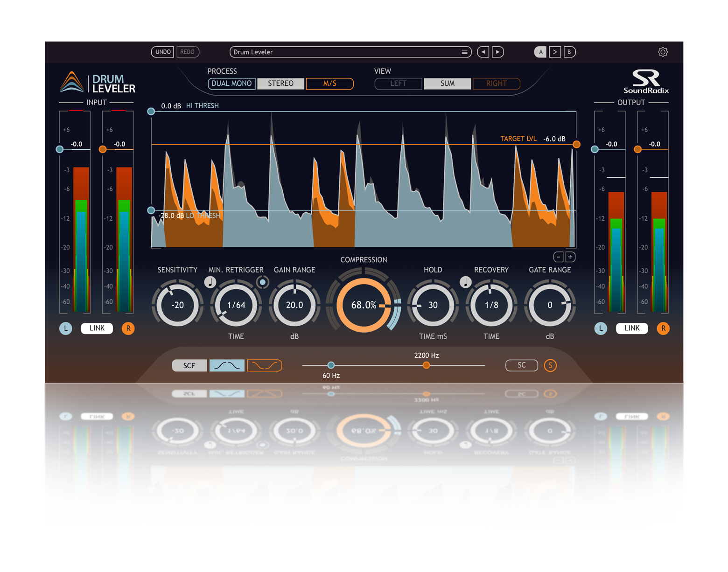Enable sidechain listen with the S button
Image resolution: width=728 pixels, height=572 pixels.
point(550,365)
